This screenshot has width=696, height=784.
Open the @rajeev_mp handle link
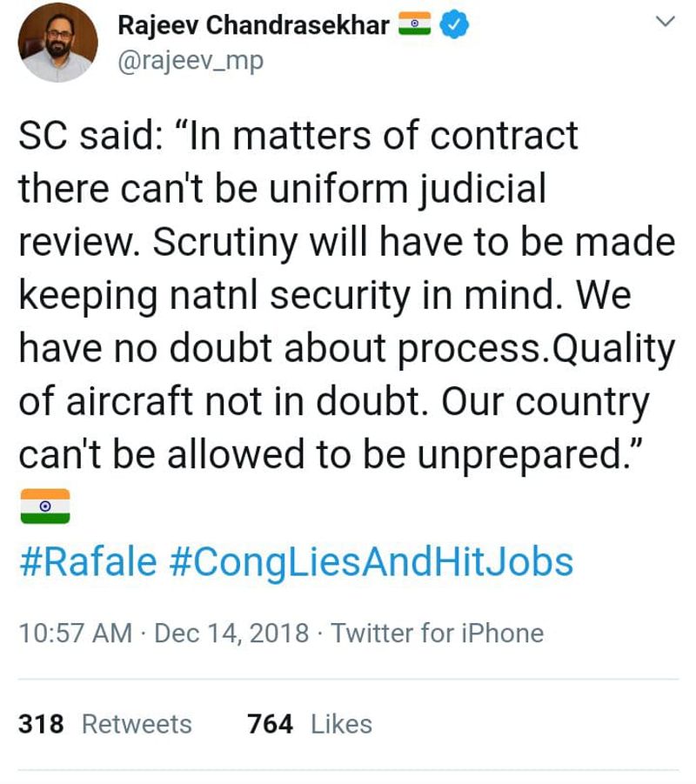click(190, 63)
